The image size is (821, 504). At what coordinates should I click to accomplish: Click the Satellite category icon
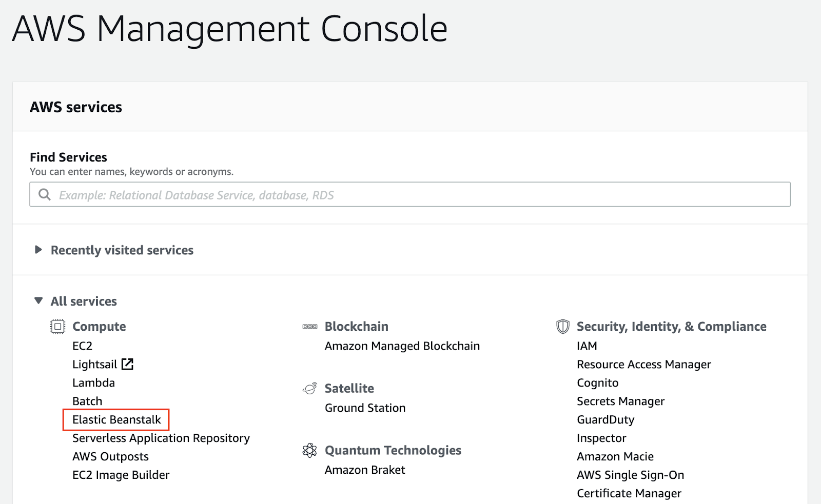pyautogui.click(x=310, y=389)
